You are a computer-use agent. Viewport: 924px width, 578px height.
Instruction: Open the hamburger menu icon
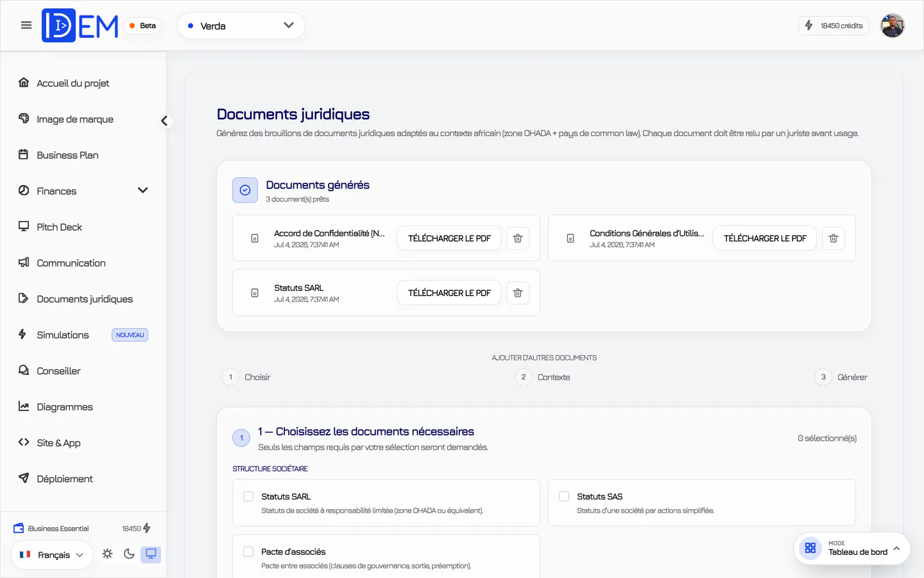coord(26,25)
